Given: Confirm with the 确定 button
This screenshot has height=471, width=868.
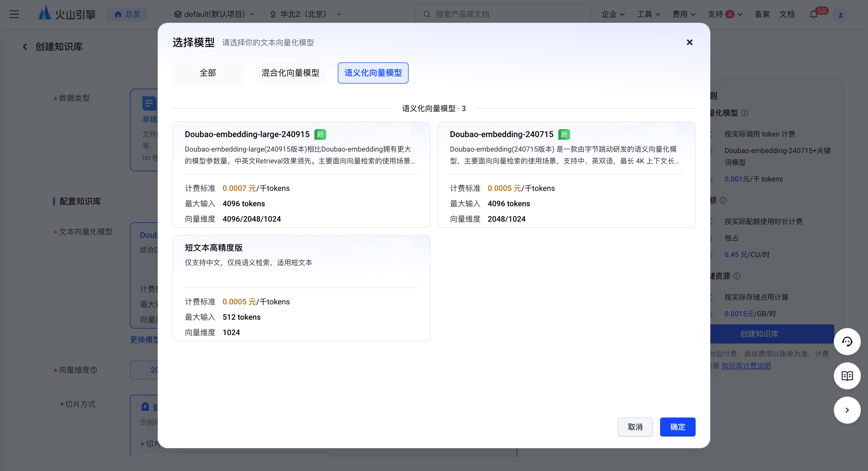Looking at the screenshot, I should point(677,427).
